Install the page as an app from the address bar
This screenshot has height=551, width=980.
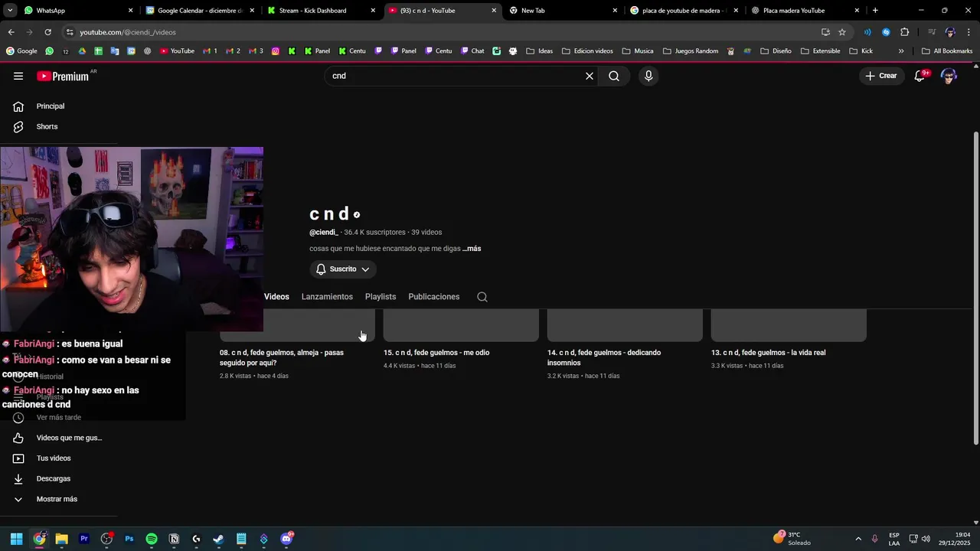(825, 32)
